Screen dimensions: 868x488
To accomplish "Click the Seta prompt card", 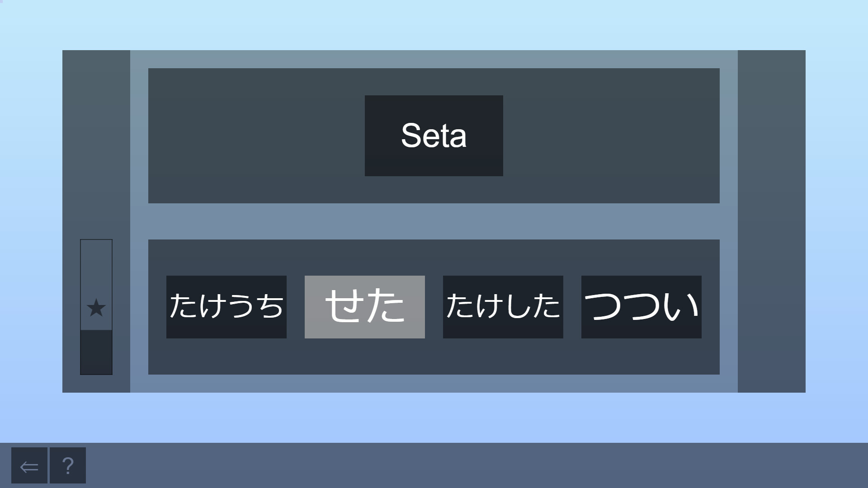I will coord(434,135).
